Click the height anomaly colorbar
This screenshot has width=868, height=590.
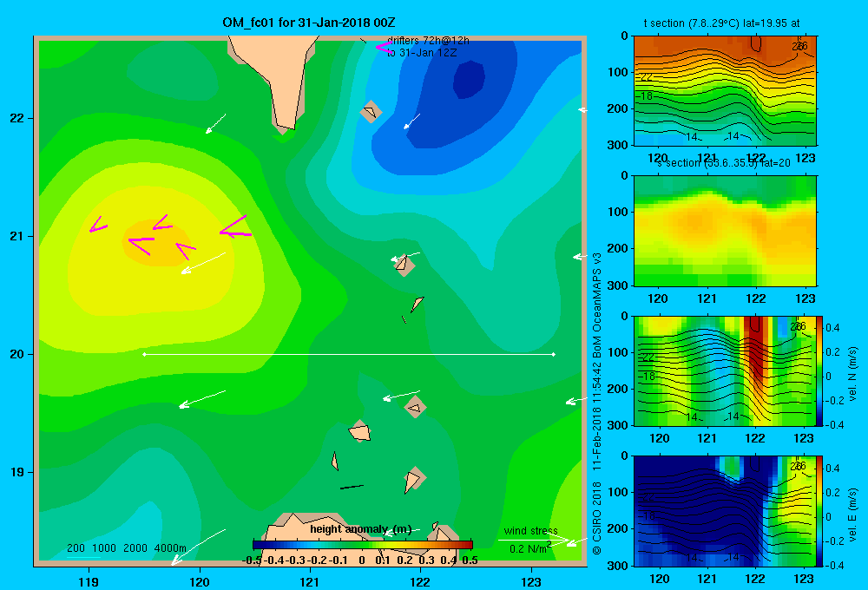tap(363, 545)
